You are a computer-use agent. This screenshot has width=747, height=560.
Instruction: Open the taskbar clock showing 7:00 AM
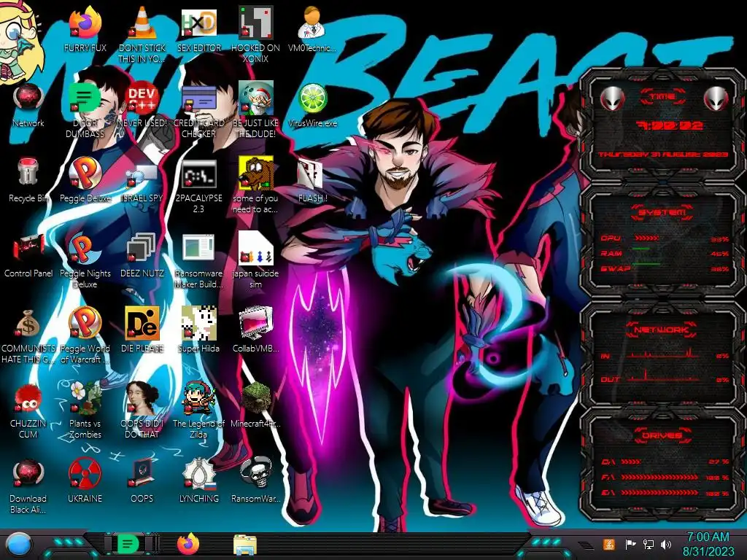point(708,544)
